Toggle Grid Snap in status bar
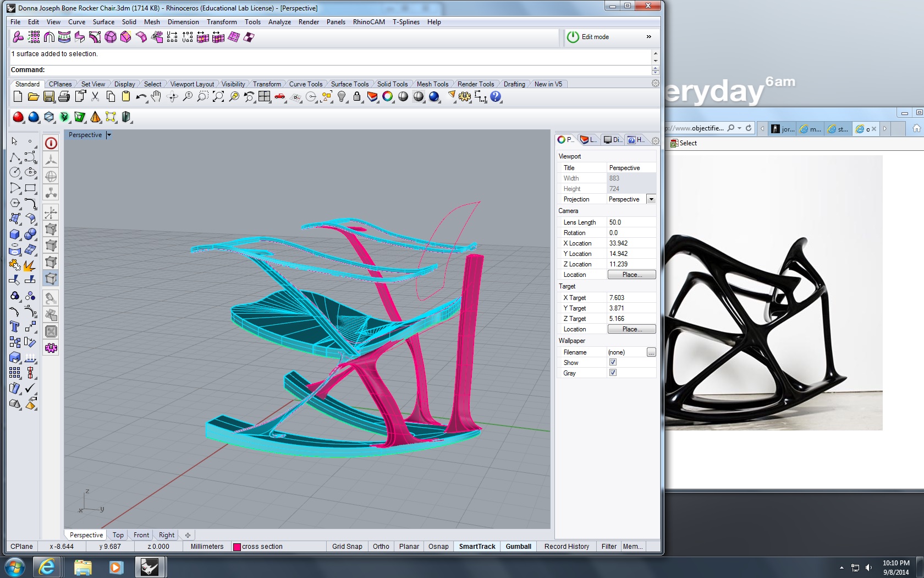 tap(347, 547)
